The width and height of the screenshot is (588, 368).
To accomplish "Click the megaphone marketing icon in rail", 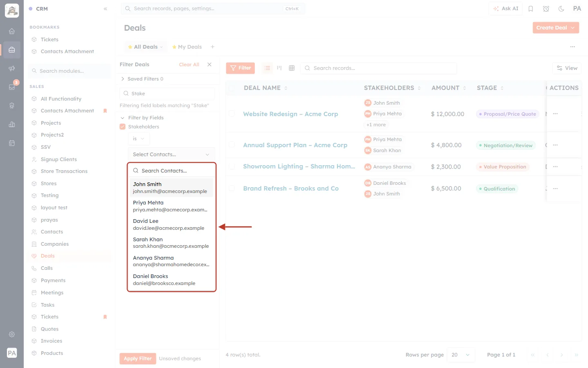I will 12,68.
